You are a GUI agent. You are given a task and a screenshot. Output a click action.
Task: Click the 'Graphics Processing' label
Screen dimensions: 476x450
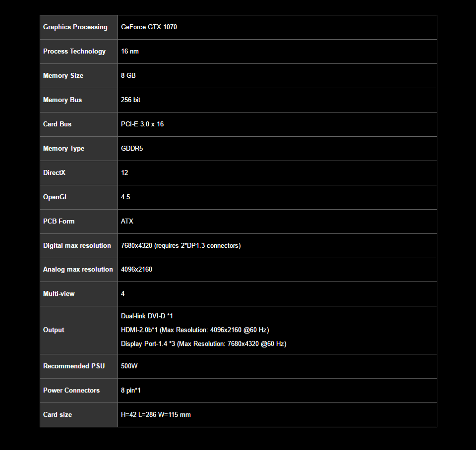click(75, 27)
